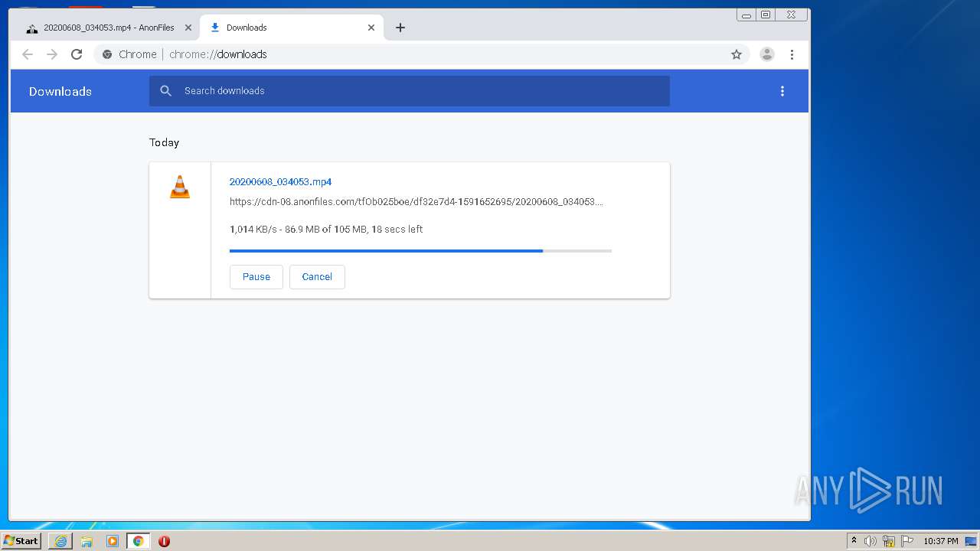Click the Today date heading

(164, 142)
